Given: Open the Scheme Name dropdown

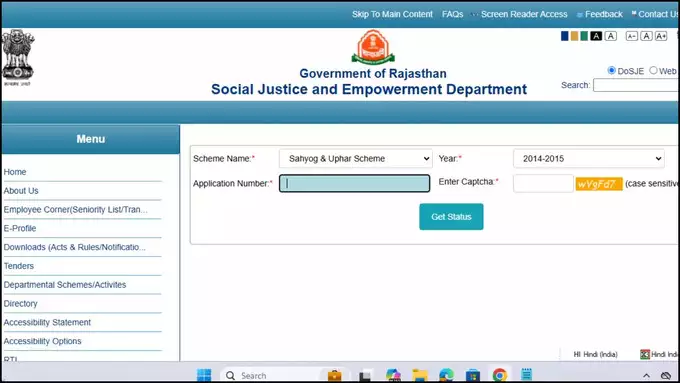Looking at the screenshot, I should (x=355, y=159).
